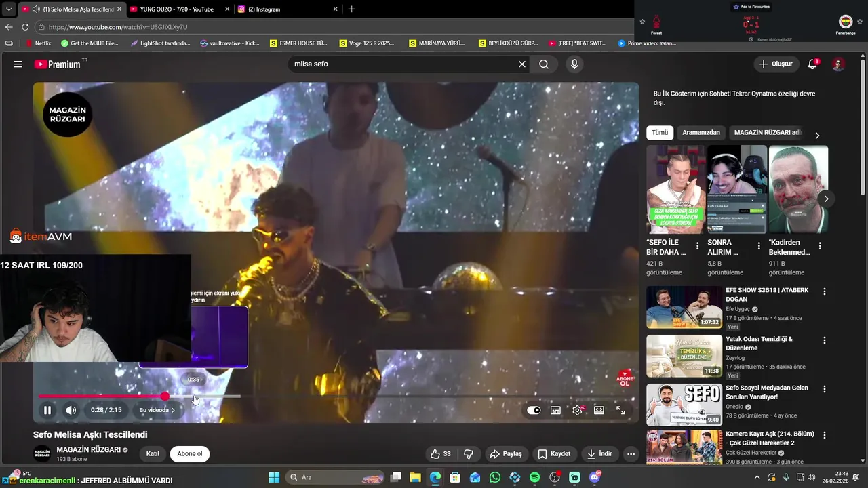This screenshot has height=488, width=868.
Task: Open options for 'Yatak Odası Temizliği' video
Action: tap(825, 340)
